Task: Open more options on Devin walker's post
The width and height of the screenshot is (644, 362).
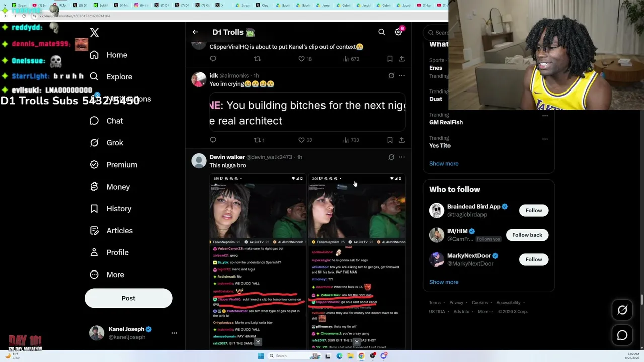Action: 401,157
